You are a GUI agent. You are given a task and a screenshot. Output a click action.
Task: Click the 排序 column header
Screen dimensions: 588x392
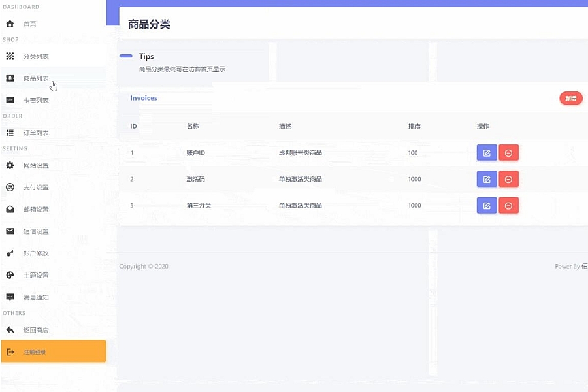point(414,126)
